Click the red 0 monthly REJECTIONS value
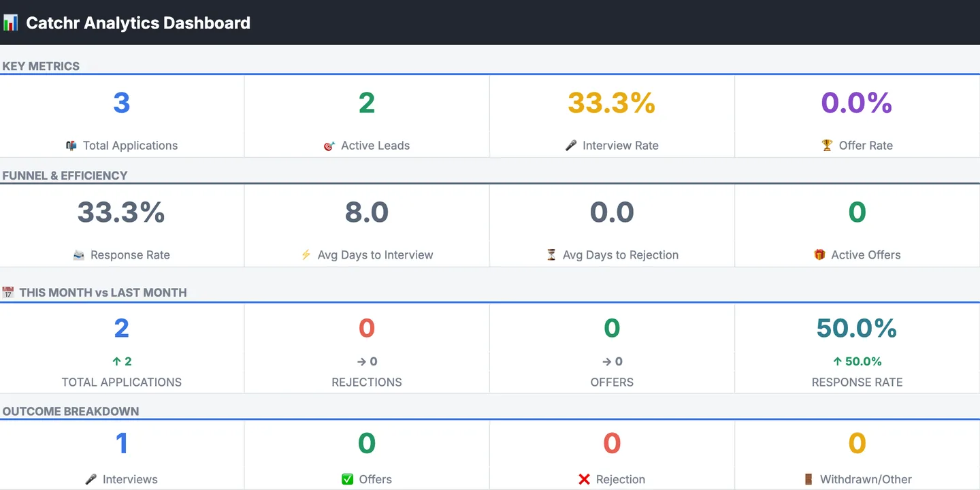This screenshot has height=490, width=980. point(367,328)
